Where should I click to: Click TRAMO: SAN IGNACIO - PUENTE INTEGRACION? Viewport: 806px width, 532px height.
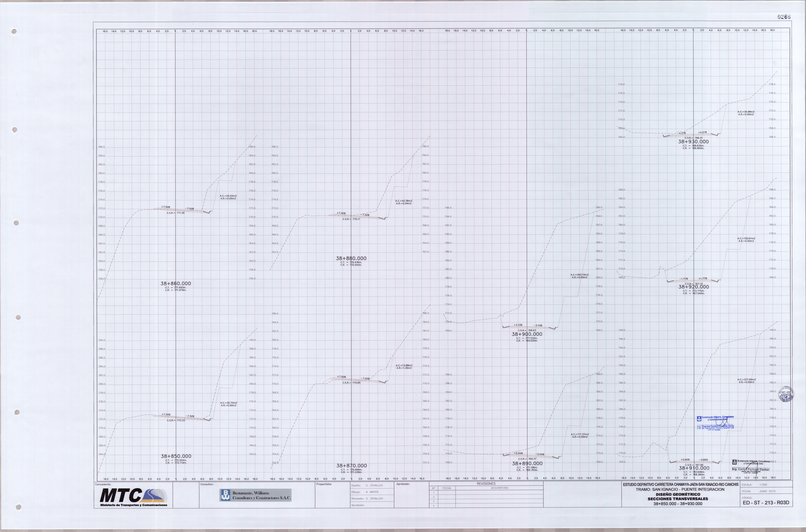680,490
